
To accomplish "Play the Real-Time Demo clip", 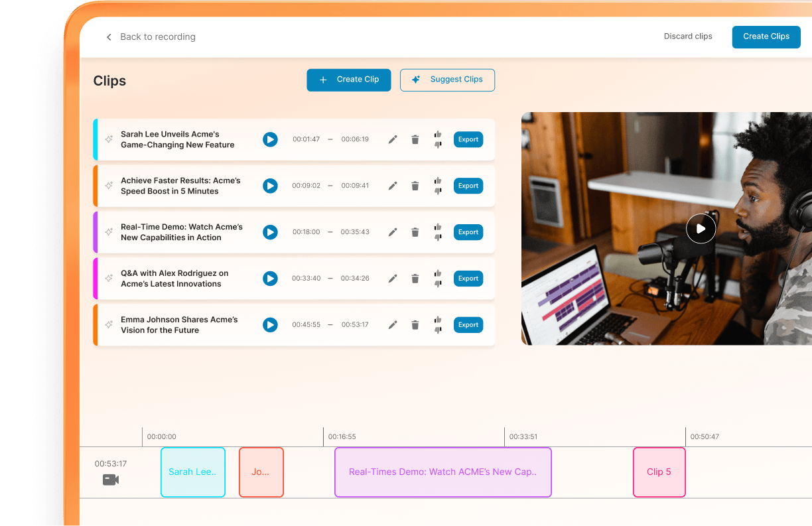I will 270,232.
